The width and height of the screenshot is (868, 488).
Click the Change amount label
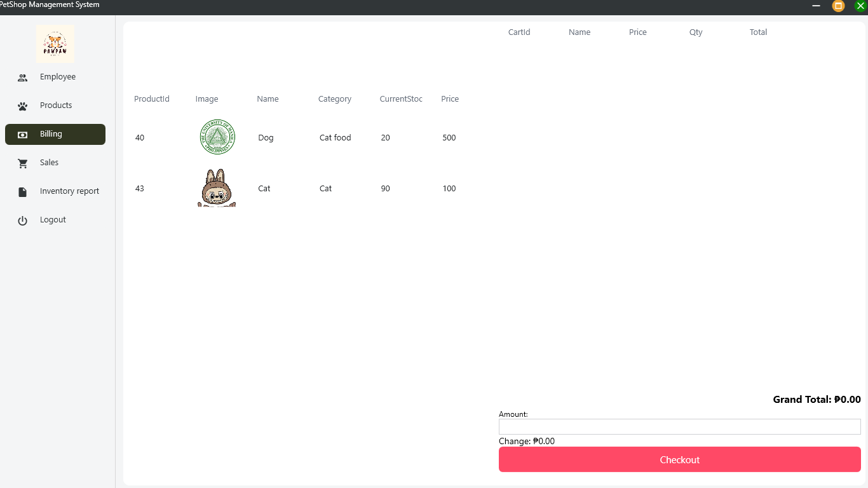(527, 441)
